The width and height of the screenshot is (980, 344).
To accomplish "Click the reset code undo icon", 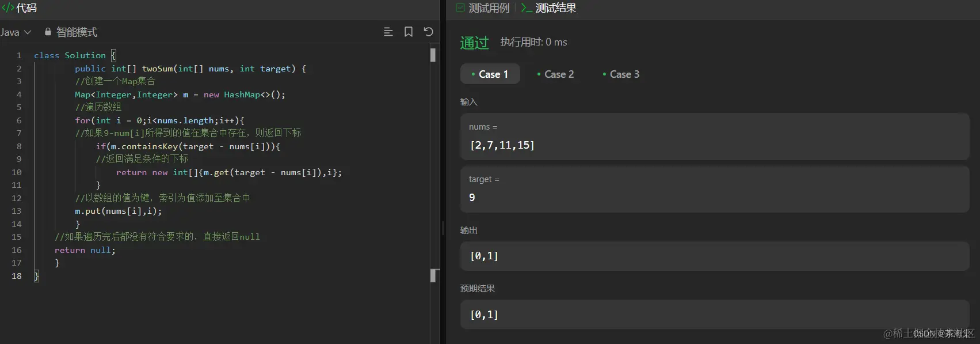I will point(428,32).
